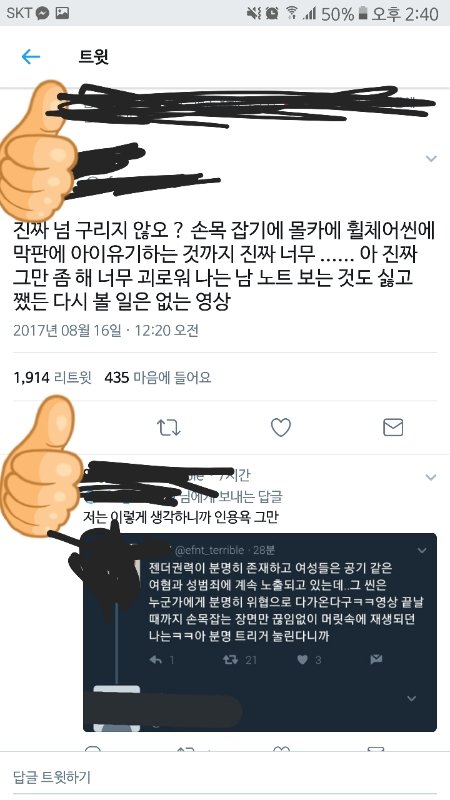This screenshot has height=800, width=450.
Task: Tap the quoted tweet's message envelope icon
Action: click(x=376, y=660)
